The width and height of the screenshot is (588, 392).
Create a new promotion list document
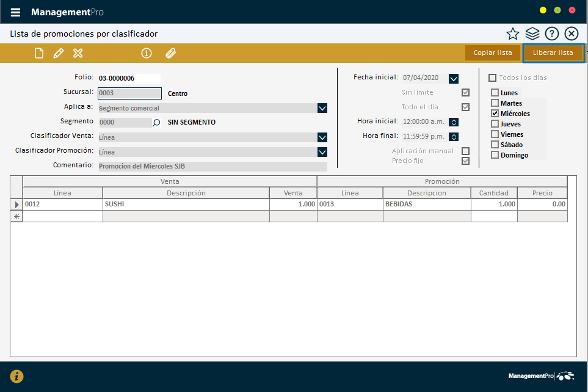39,53
